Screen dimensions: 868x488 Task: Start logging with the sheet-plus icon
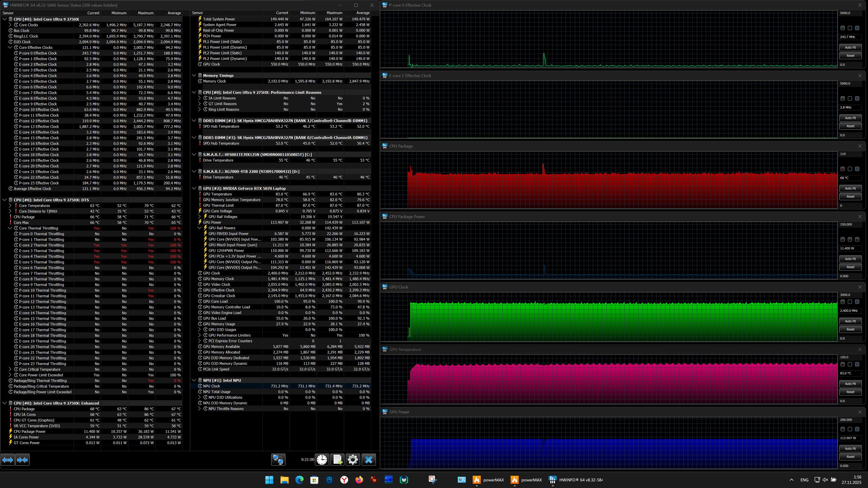337,460
